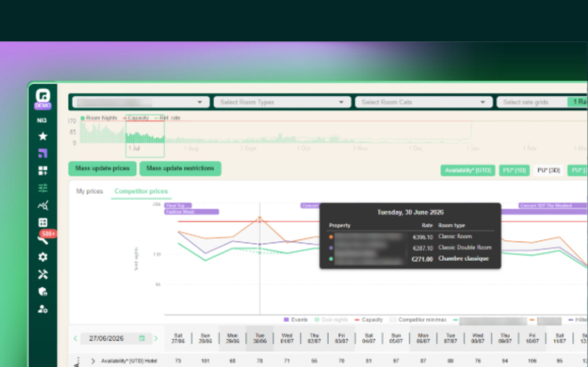588x367 pixels.
Task: Switch to the My prices tab
Action: coord(89,191)
